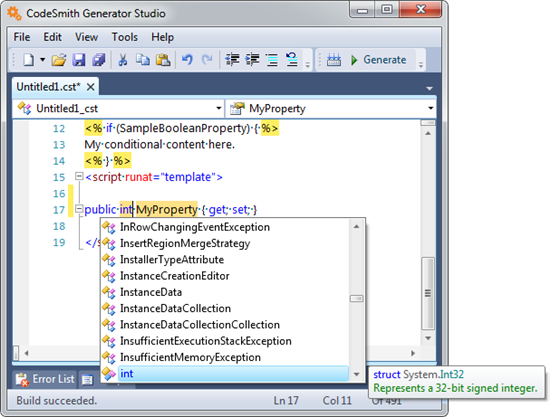Select InstanceDataCollection in completion list
Image resolution: width=550 pixels, height=417 pixels.
(x=224, y=308)
